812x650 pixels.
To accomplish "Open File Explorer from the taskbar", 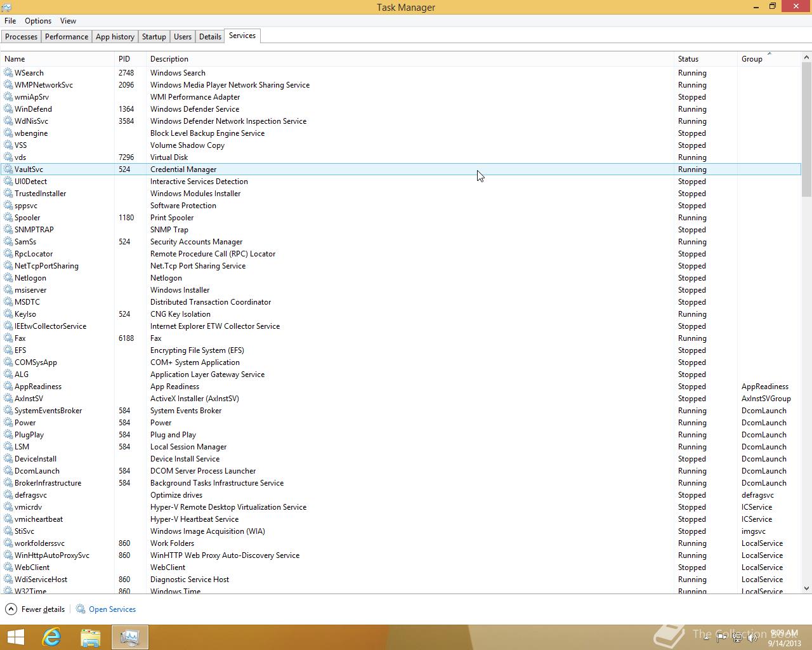I will click(90, 637).
